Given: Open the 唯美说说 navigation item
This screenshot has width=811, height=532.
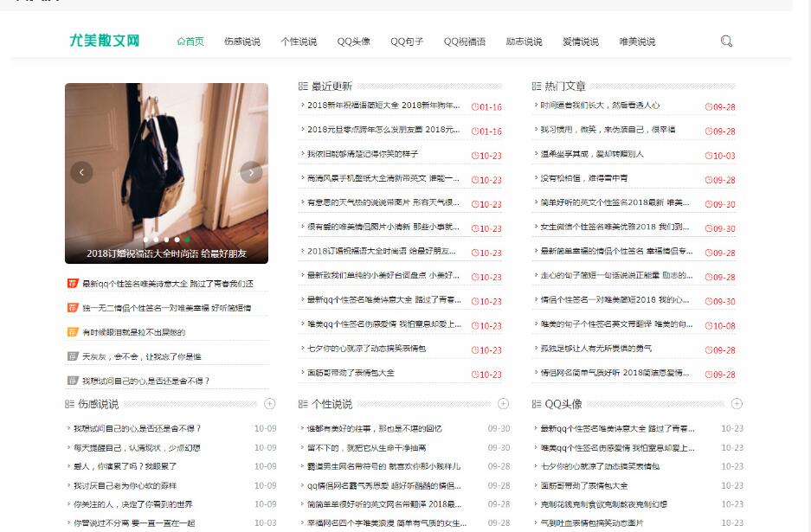Looking at the screenshot, I should tap(637, 42).
